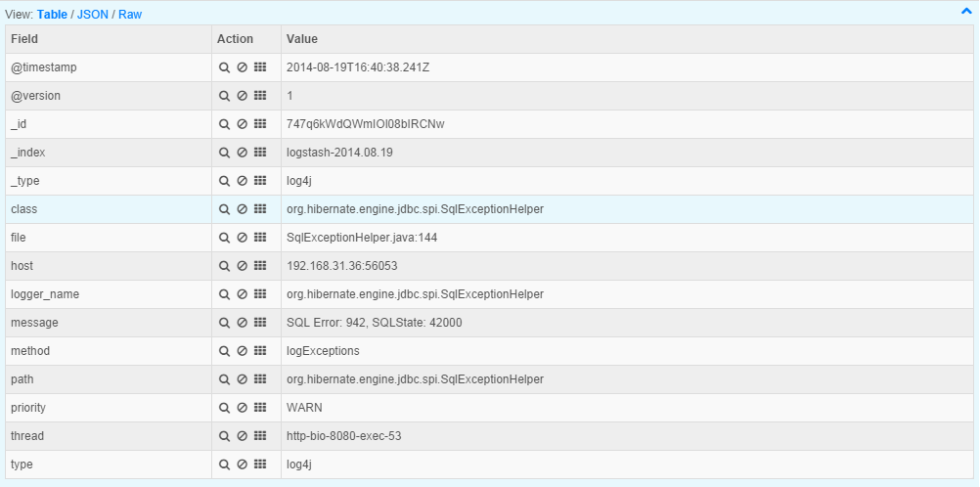
Task: Click the ban icon in the type row
Action: [x=242, y=465]
